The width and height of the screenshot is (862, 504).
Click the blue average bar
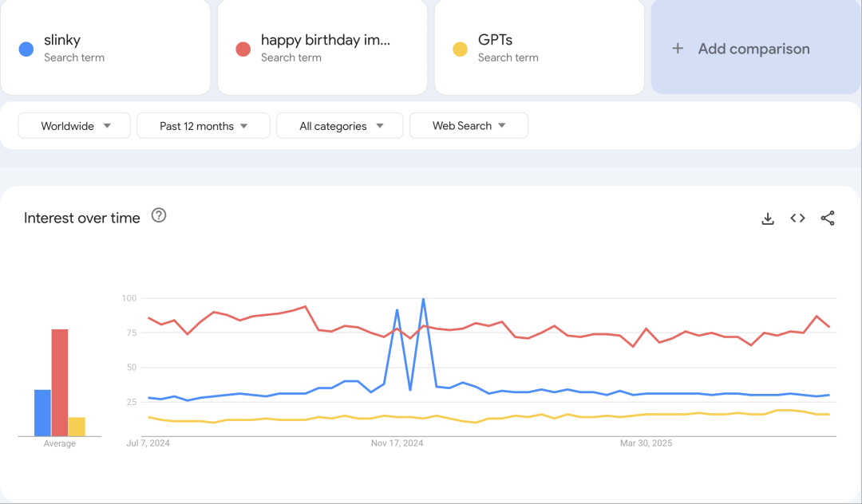[43, 413]
